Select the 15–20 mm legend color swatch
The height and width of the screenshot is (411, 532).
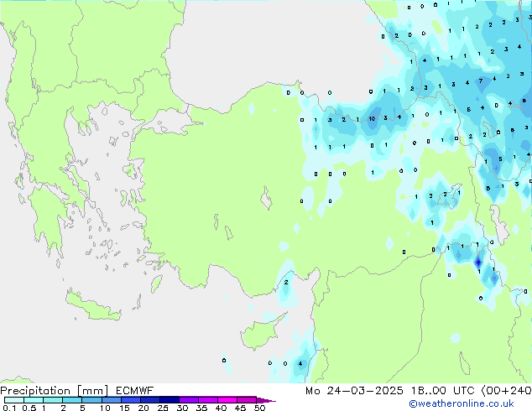(x=131, y=400)
